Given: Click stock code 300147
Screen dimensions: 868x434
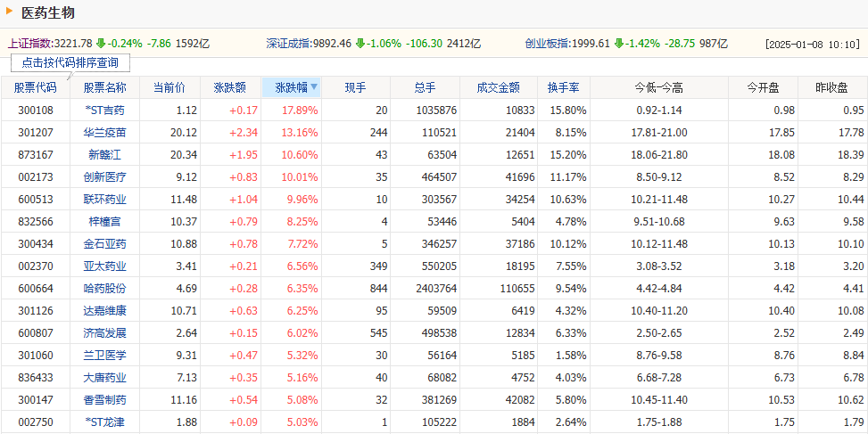Looking at the screenshot, I should click(36, 400).
